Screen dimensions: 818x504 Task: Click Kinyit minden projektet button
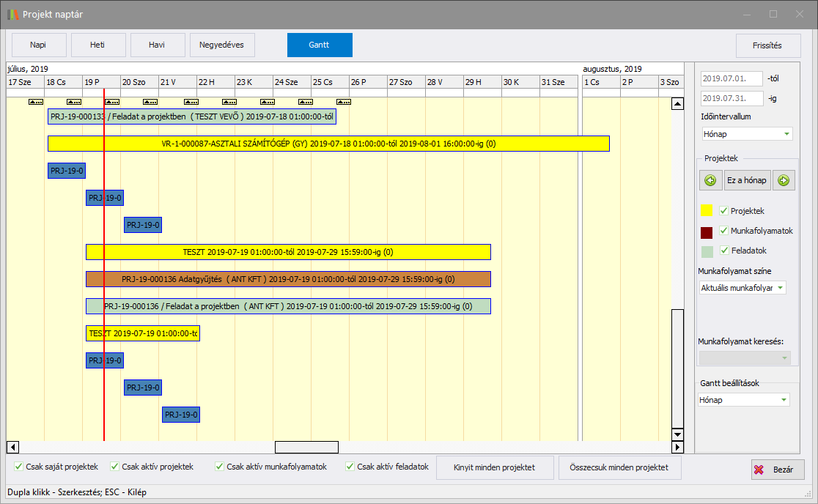(x=495, y=467)
